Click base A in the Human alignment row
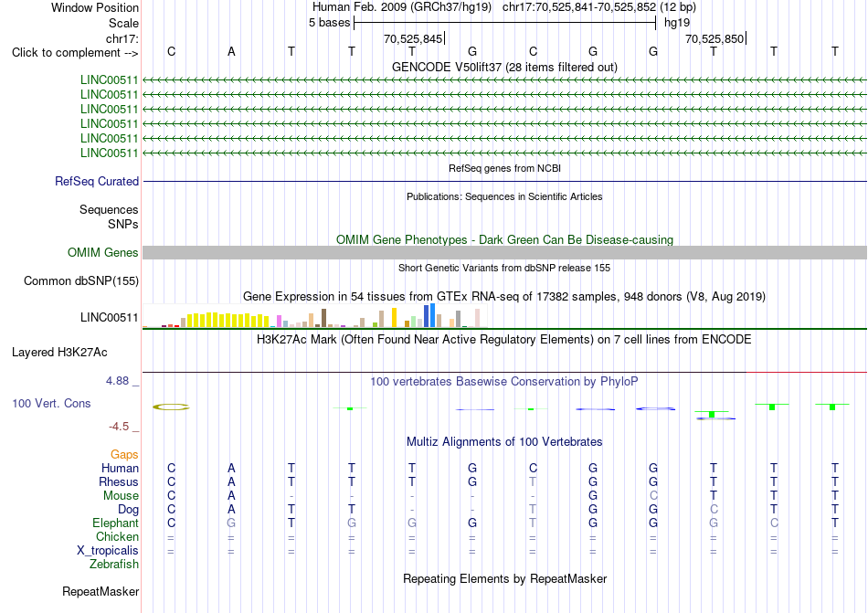The height and width of the screenshot is (613, 868). point(231,468)
